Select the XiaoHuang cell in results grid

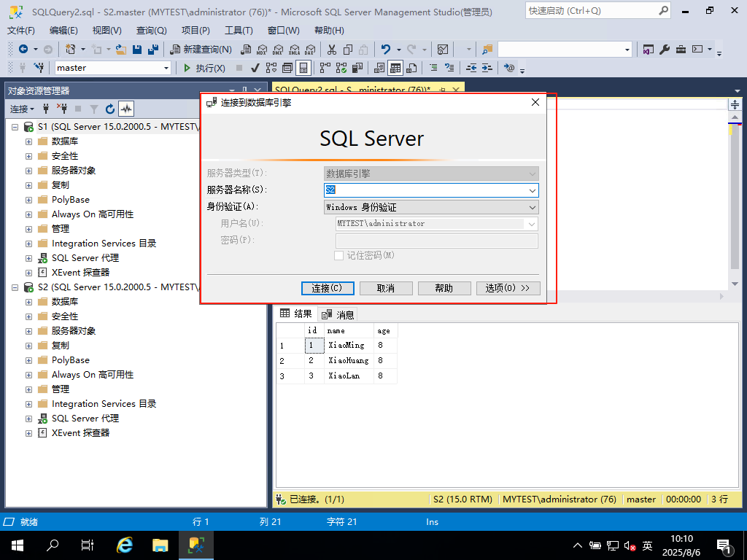coord(349,360)
